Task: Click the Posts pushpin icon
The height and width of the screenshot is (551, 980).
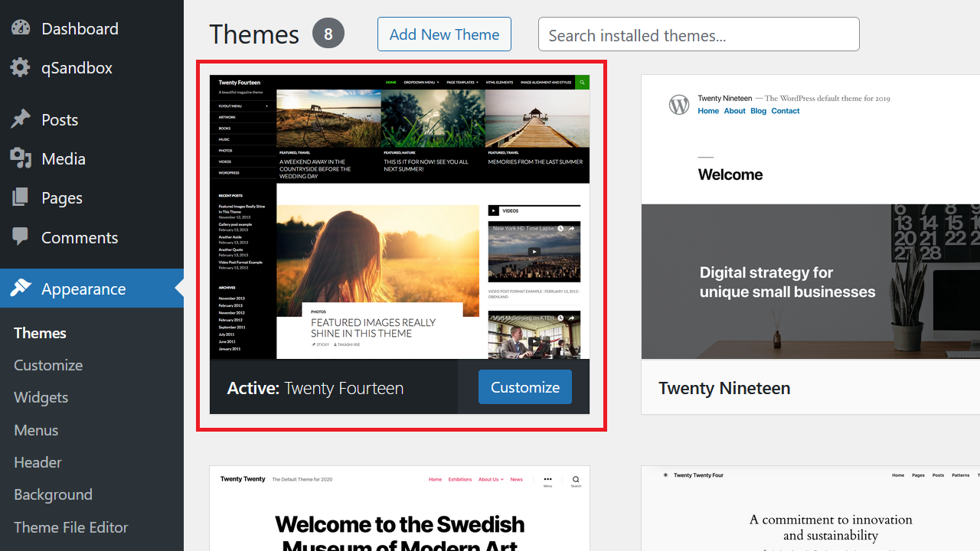Action: click(x=21, y=119)
